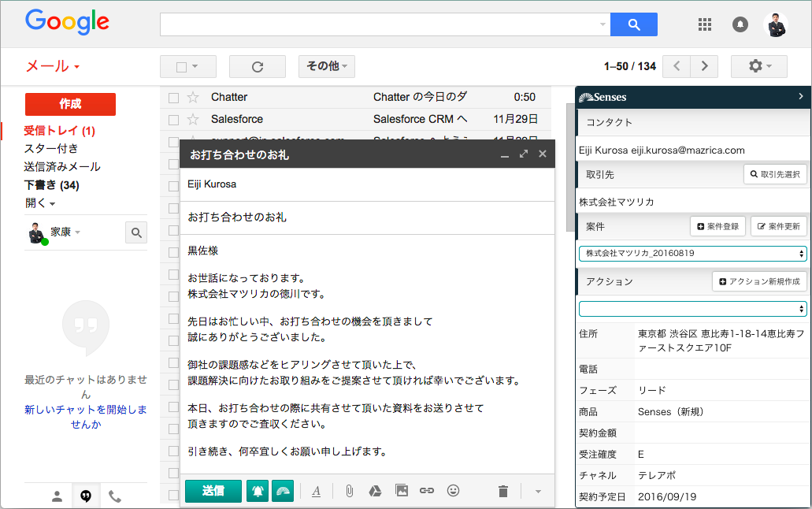This screenshot has width=812, height=509.
Task: Insert an emoticon
Action: point(453,490)
